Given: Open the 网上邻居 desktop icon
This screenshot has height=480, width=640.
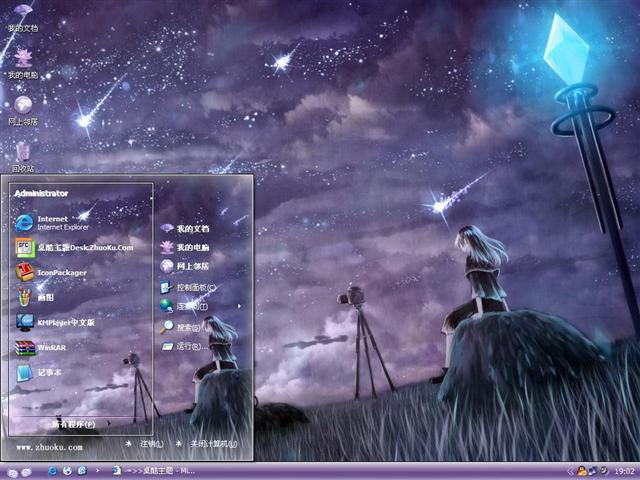Looking at the screenshot, I should coord(23,110).
